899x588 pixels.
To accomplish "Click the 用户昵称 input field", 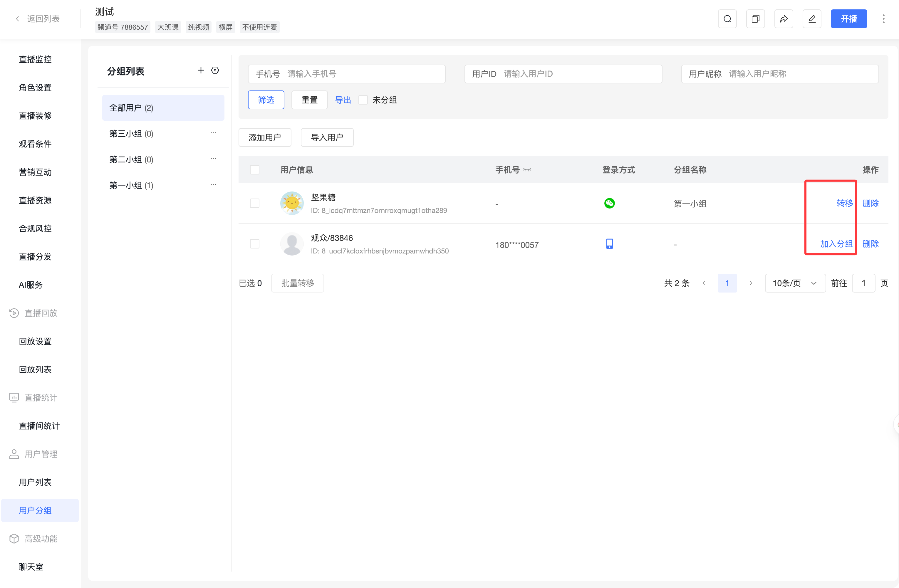I will click(x=780, y=74).
